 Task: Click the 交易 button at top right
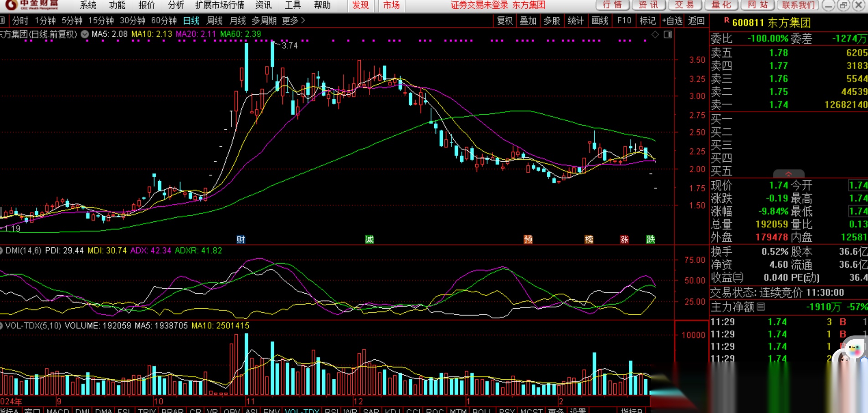[x=685, y=5]
